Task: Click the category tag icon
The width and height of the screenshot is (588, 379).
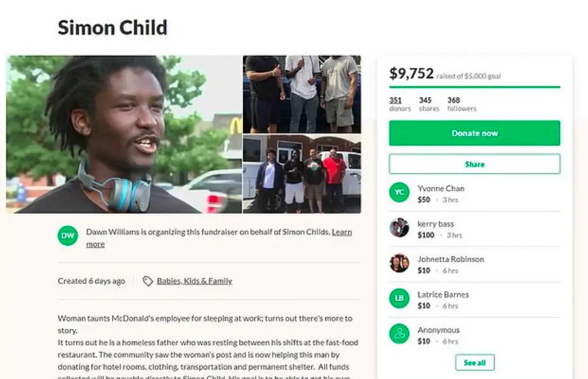Action: [x=147, y=281]
